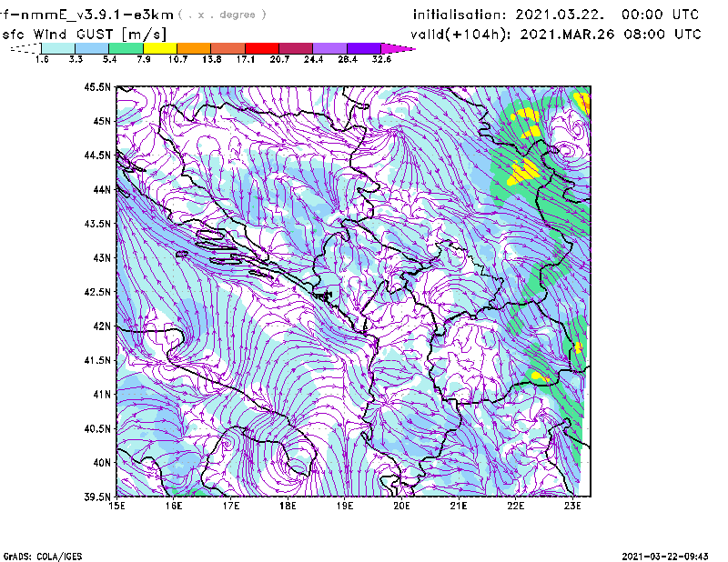Select the palest cyan legend swatch

coord(57,47)
